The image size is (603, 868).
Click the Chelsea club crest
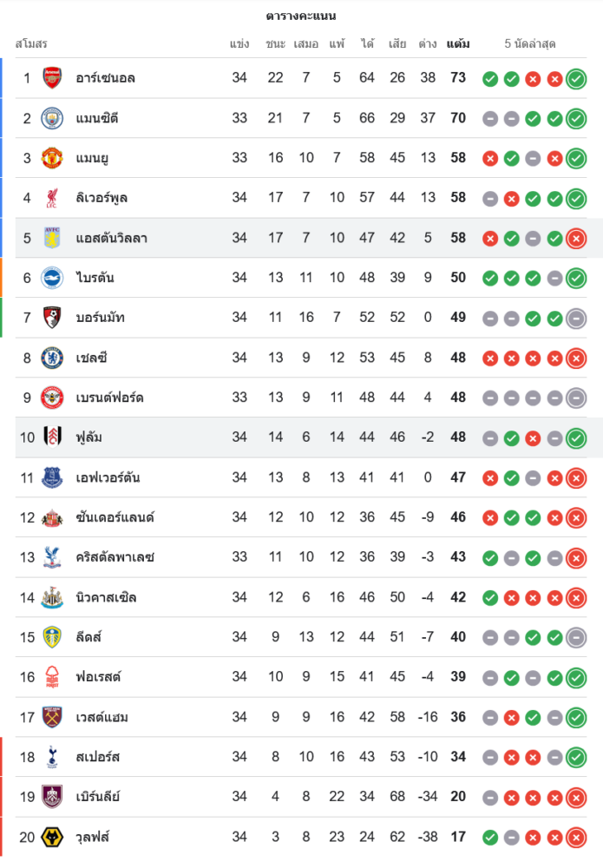[52, 358]
